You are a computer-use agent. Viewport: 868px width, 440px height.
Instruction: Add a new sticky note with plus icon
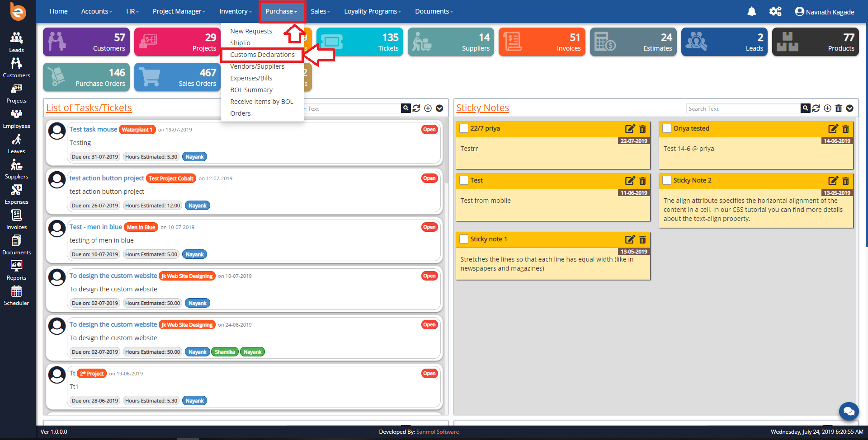[827, 108]
